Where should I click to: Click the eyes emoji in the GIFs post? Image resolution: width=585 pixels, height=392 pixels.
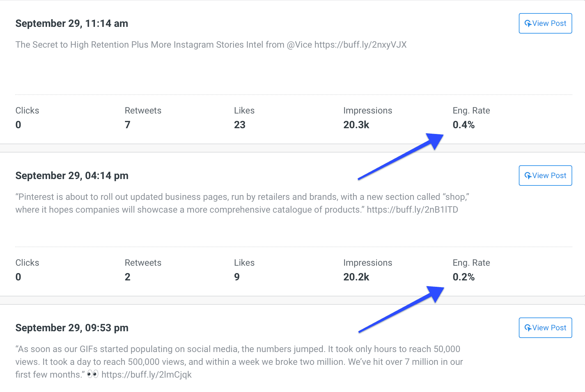coord(93,374)
